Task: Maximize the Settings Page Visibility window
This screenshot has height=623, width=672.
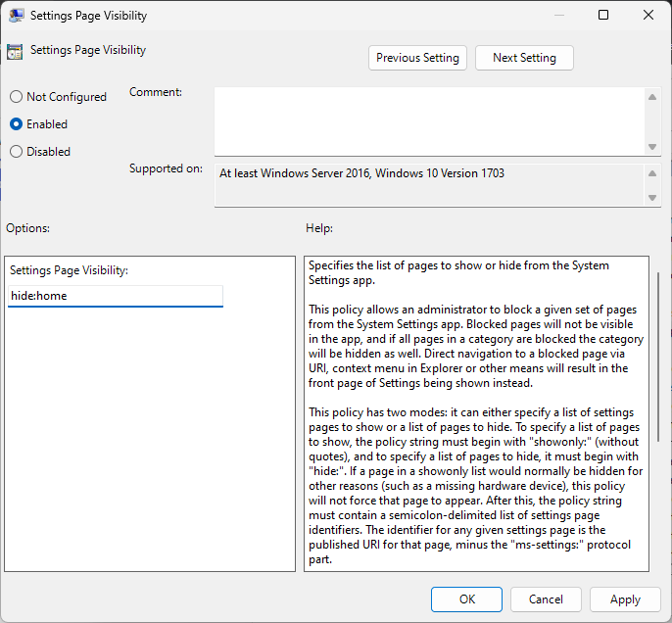Action: 603,15
